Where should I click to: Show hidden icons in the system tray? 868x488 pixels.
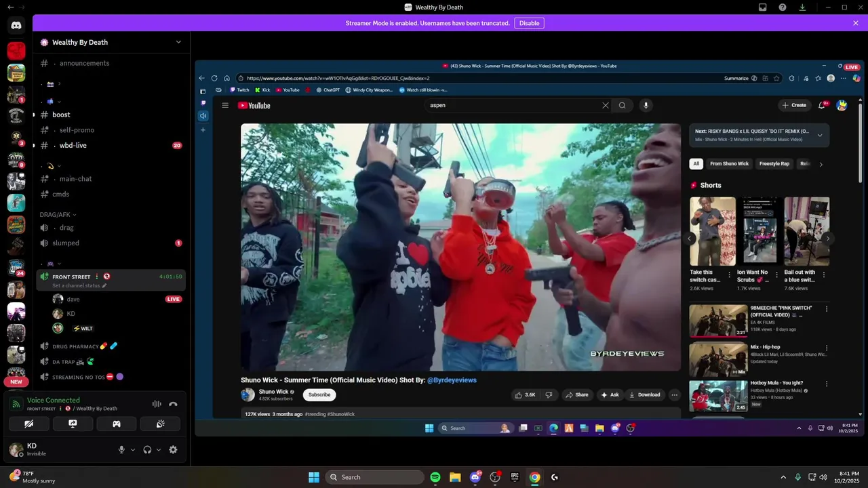tap(783, 477)
